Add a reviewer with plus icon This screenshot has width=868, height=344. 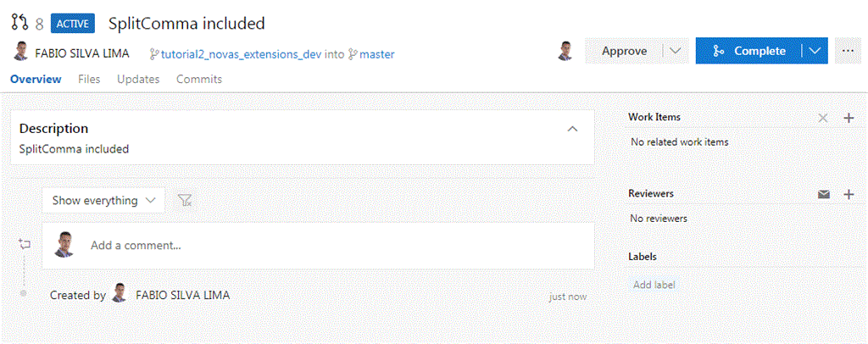(849, 194)
